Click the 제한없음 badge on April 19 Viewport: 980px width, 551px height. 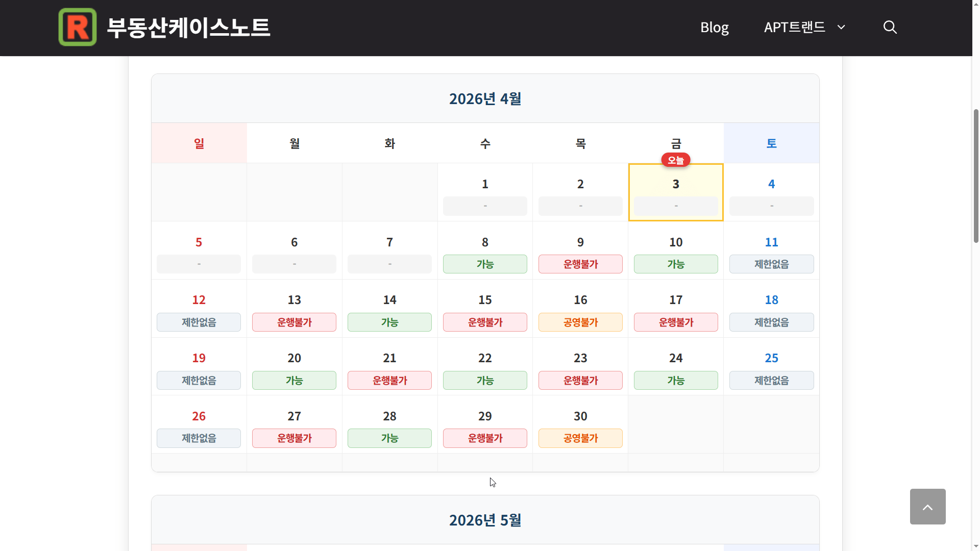click(199, 381)
